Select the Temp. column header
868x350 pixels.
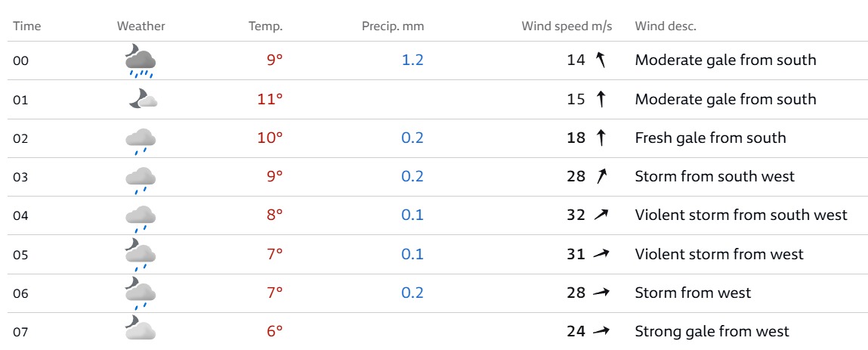click(x=265, y=26)
